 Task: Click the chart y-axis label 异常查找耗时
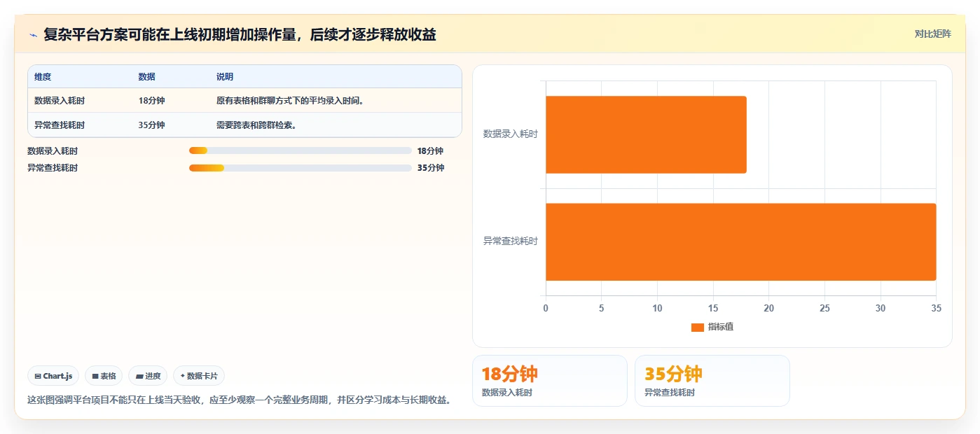pos(511,241)
